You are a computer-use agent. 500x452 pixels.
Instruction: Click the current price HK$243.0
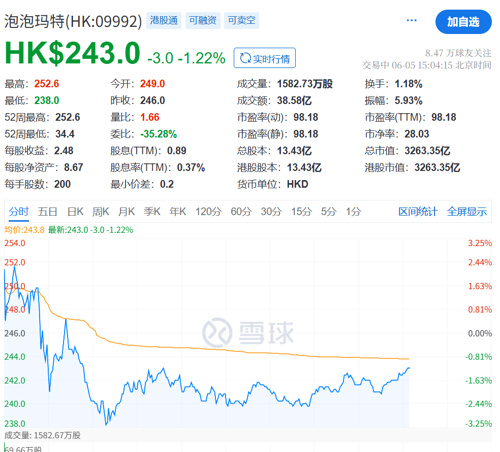tap(72, 53)
